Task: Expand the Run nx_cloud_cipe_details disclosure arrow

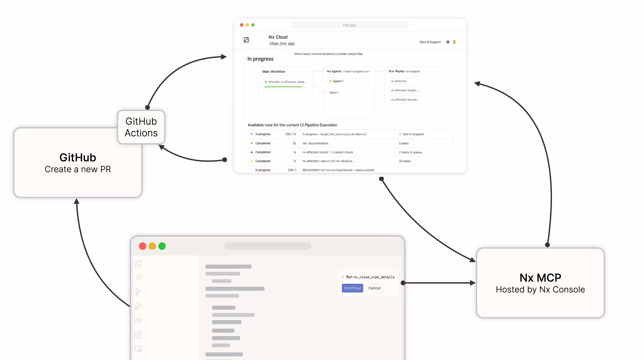Action: pos(343,277)
